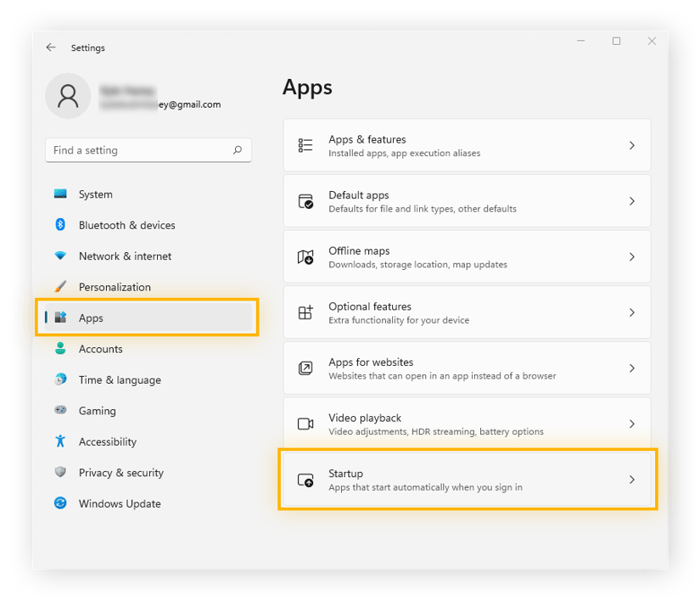The image size is (700, 601).
Task: Click the back arrow button
Action: [51, 48]
